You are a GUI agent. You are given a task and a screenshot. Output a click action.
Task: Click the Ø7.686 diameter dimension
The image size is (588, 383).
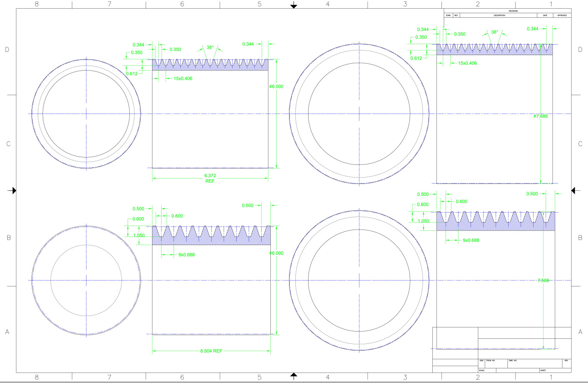click(x=541, y=115)
